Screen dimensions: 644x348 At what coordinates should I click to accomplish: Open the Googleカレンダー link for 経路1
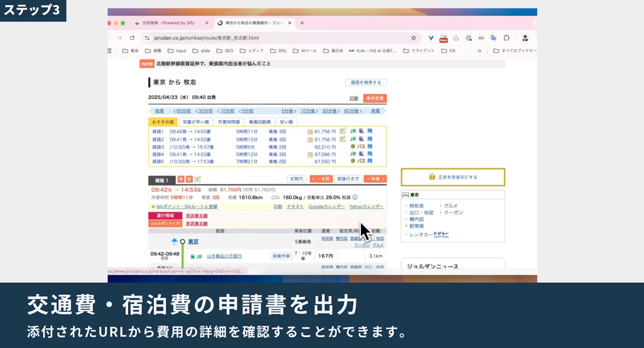(326, 207)
